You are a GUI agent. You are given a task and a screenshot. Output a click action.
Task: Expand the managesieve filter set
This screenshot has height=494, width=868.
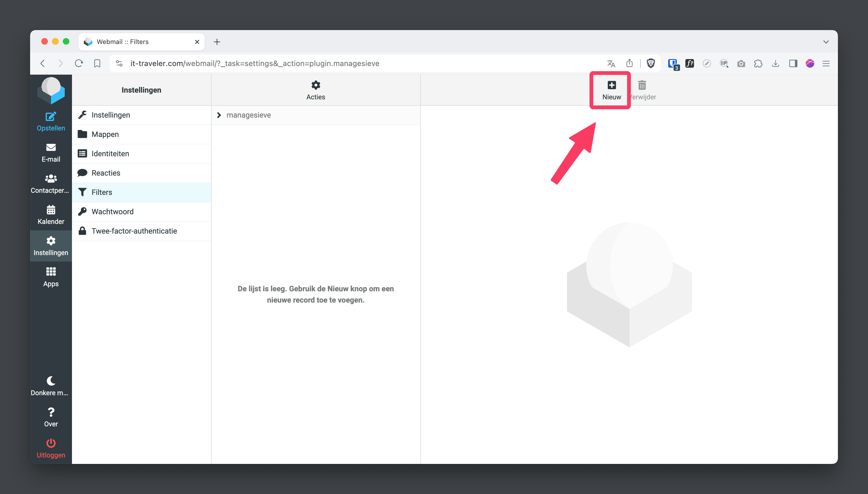(219, 115)
